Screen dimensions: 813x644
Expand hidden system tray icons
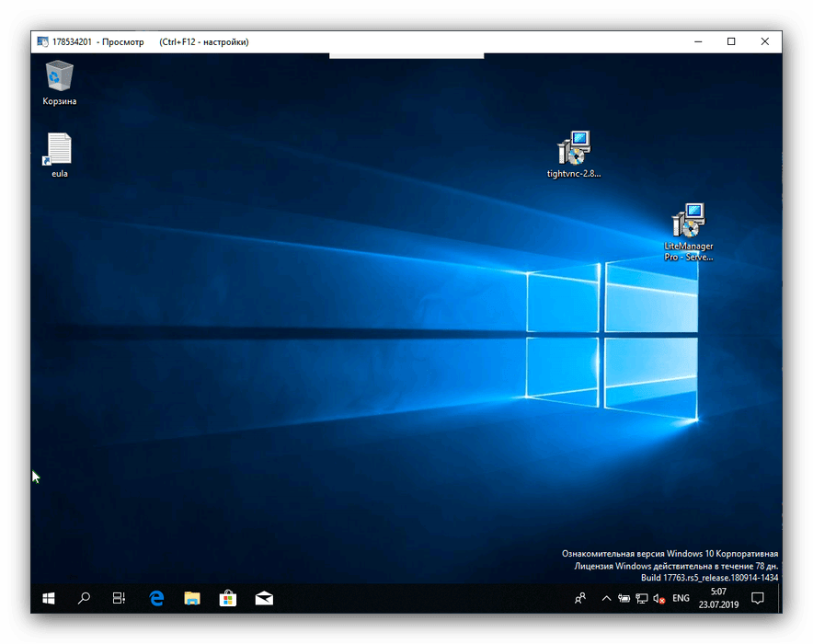606,598
